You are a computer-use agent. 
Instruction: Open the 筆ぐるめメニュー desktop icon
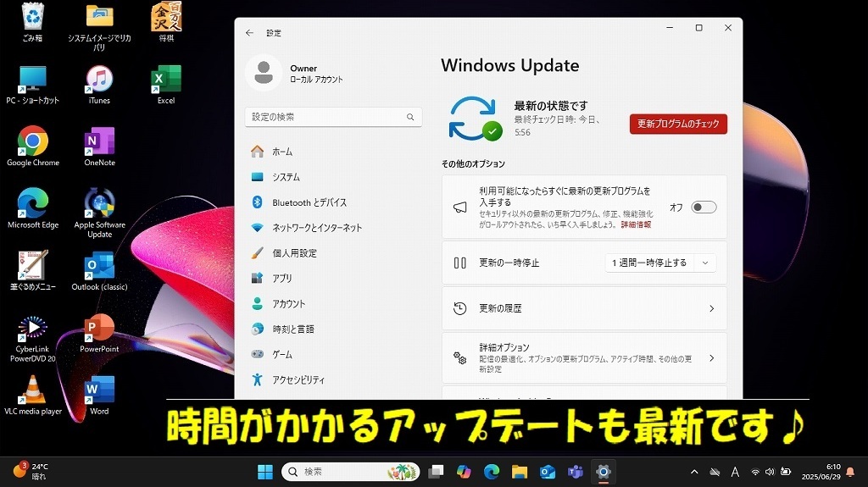[x=33, y=271]
